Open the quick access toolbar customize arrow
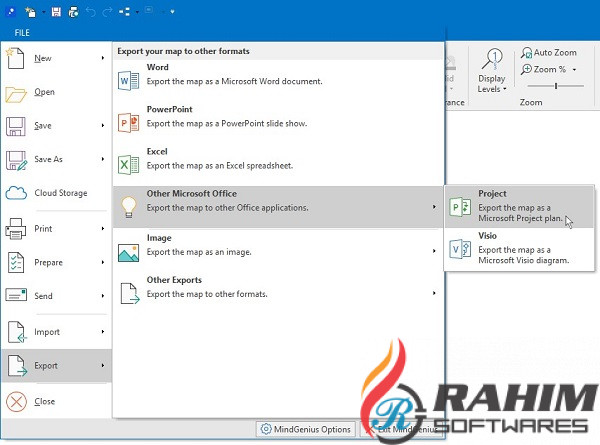The height and width of the screenshot is (445, 600). click(x=173, y=12)
